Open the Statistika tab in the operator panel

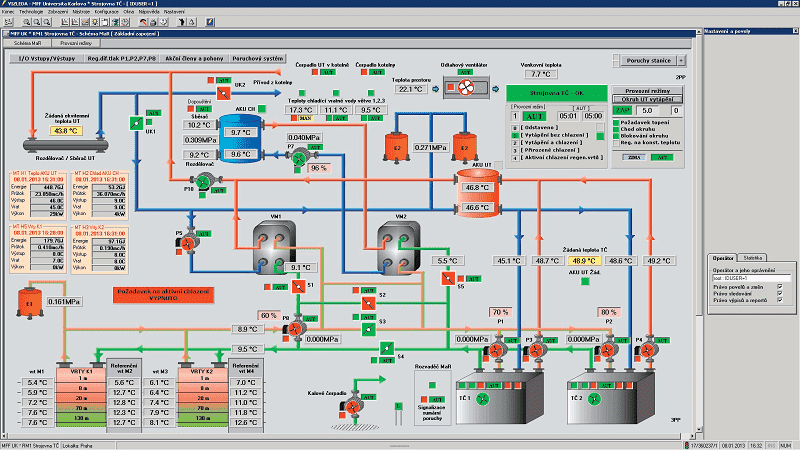[x=753, y=258]
